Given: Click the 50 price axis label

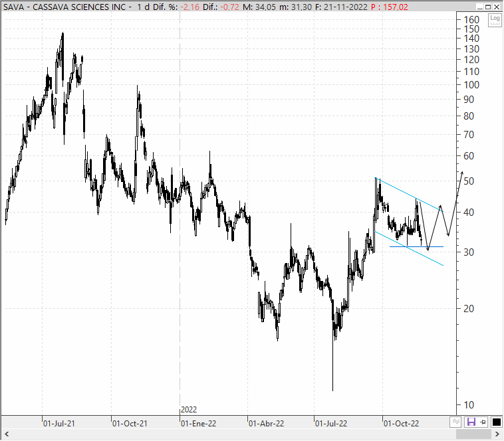Looking at the screenshot, I should coord(469,181).
